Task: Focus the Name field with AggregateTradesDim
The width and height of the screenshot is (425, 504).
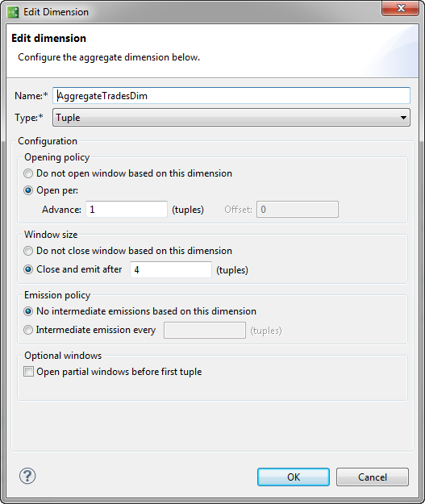Action: 231,95
